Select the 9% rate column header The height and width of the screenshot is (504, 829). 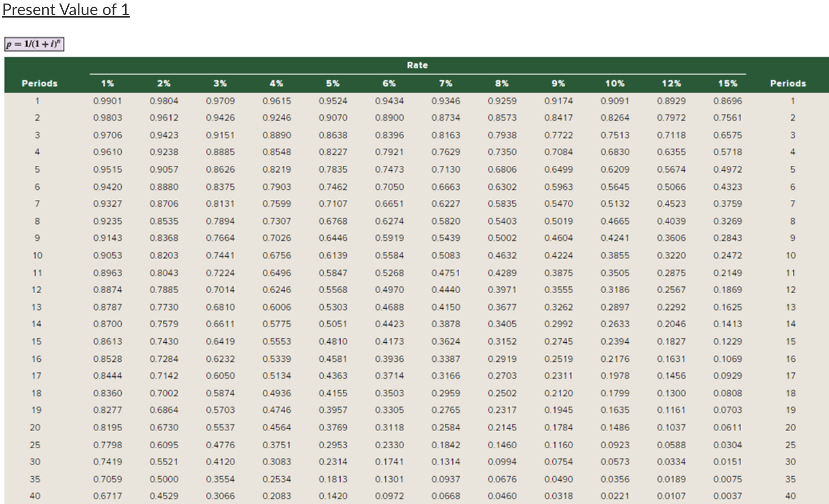(558, 83)
